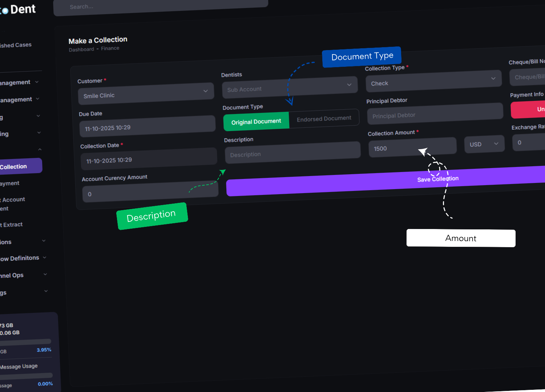
Task: Open the Collection Type dropdown showing Check
Action: point(433,81)
